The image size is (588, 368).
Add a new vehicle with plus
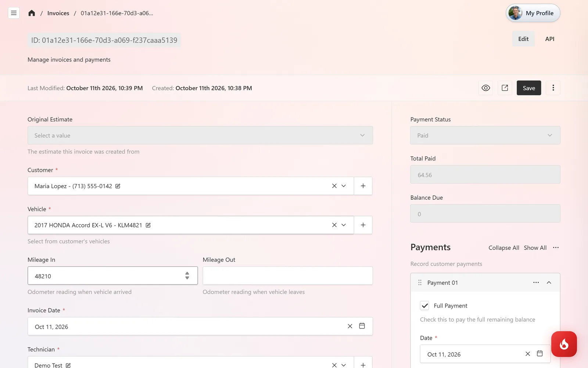(x=363, y=225)
